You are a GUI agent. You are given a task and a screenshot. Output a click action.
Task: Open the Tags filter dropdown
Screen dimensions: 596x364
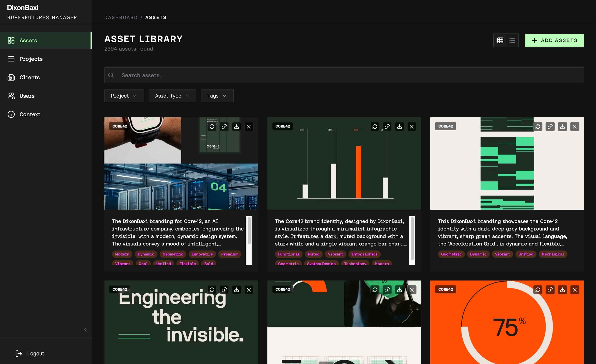click(217, 96)
